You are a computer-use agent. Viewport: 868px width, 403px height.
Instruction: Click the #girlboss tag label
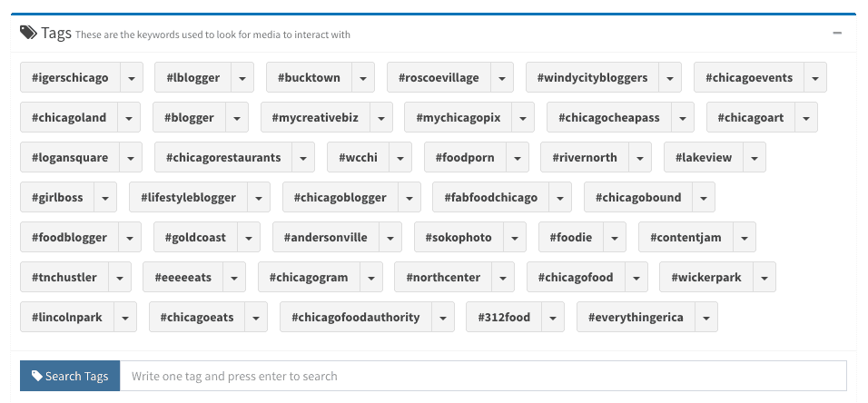[x=57, y=197]
